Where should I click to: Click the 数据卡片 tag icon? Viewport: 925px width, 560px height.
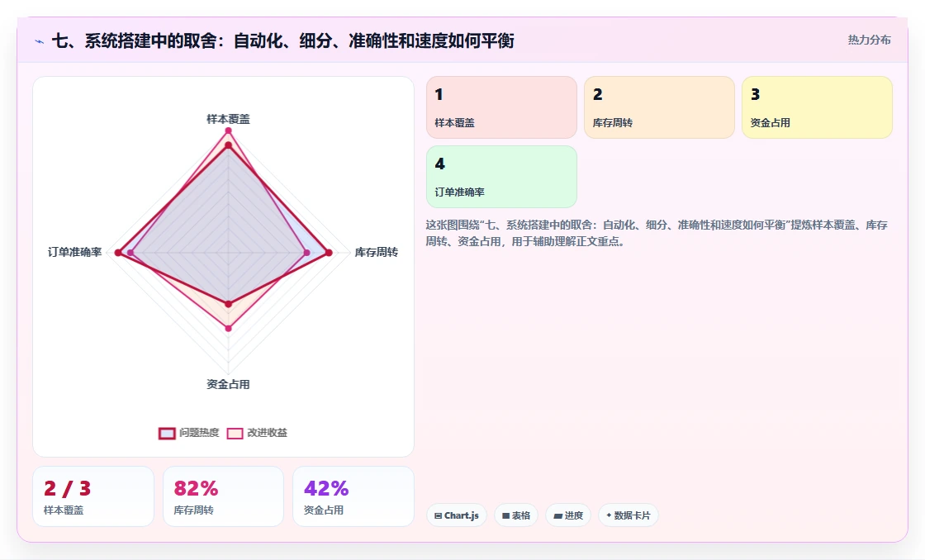coord(609,515)
